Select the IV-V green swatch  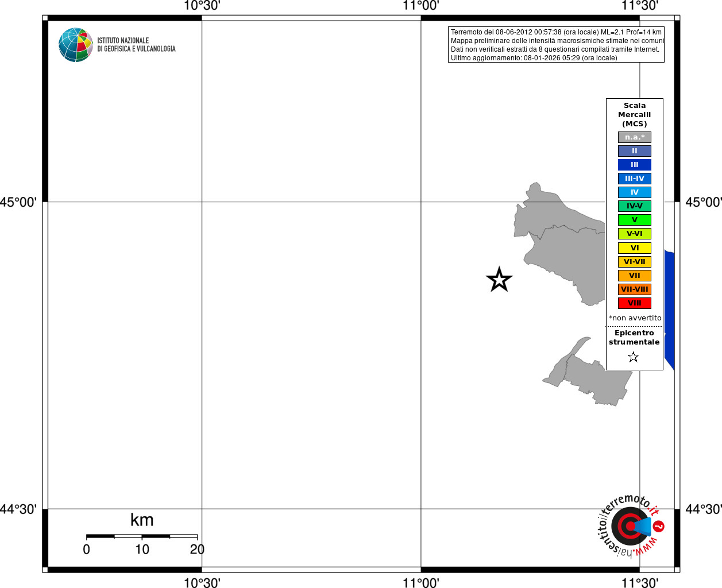tap(635, 206)
